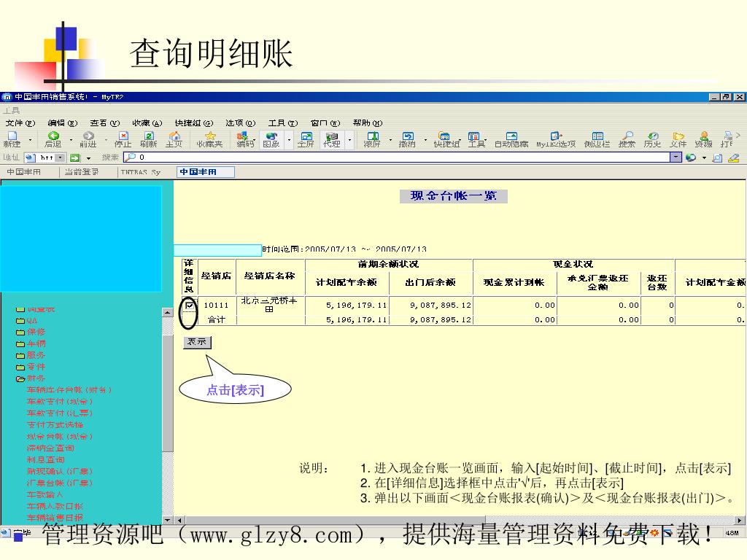Expand the 服务 folder in sidebar
Screen dimensions: 747x560
coord(20,355)
